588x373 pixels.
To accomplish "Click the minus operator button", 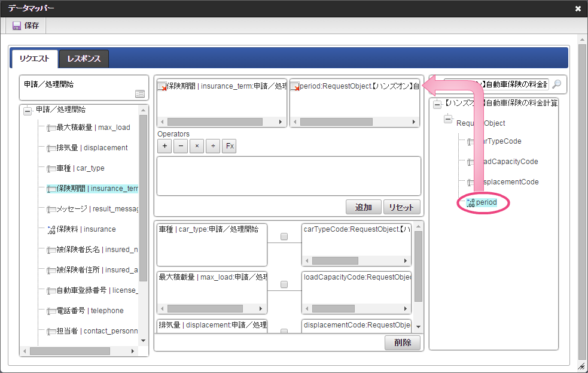I will click(181, 146).
